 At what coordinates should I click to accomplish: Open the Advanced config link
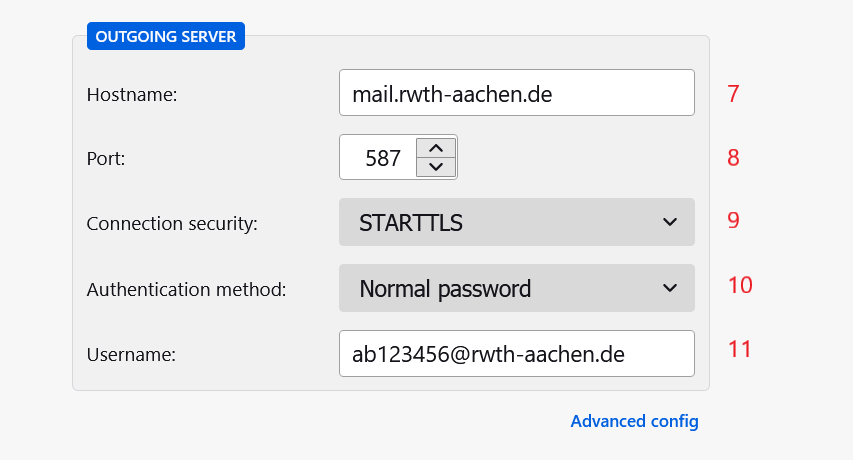(x=634, y=421)
